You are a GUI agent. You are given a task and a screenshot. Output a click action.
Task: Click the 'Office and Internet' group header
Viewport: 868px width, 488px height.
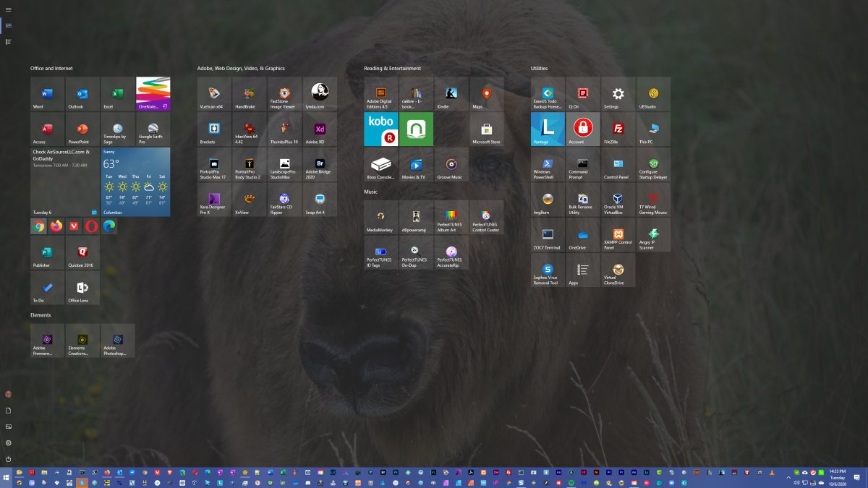click(51, 69)
